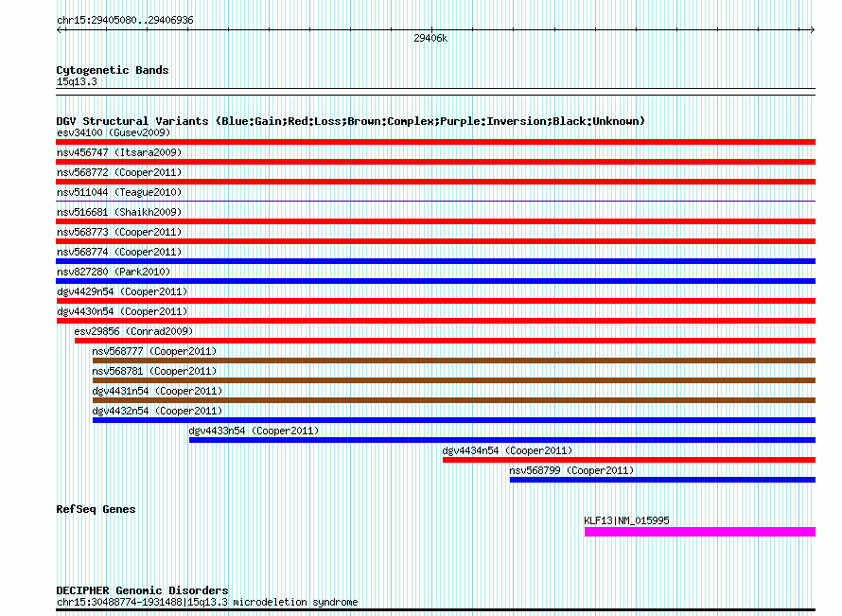Select the blue nsv568799 gain bar
Screen dimensions: 842x616
[x=662, y=480]
